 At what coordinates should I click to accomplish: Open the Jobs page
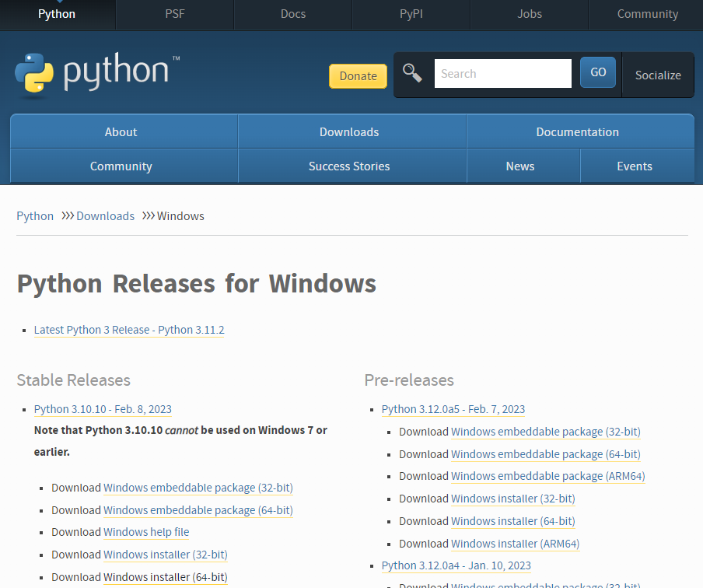(x=530, y=13)
